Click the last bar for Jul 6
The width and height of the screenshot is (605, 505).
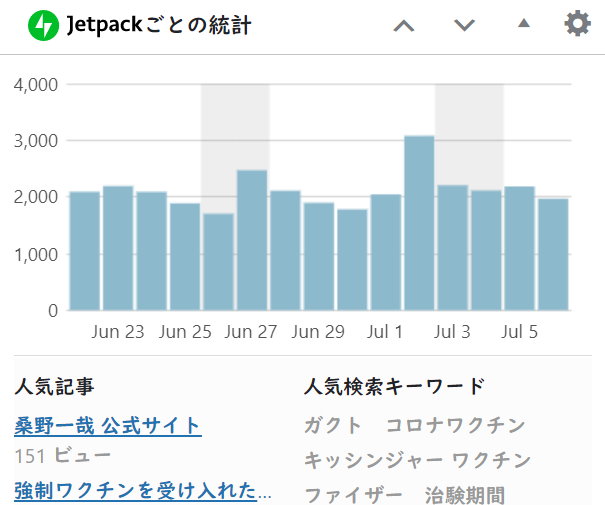pos(553,254)
